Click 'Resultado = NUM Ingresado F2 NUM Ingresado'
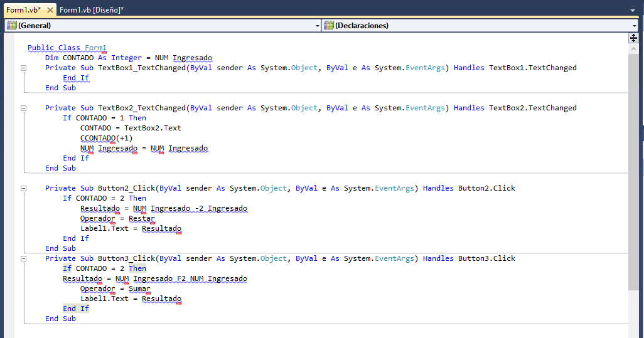Viewport: 644px width, 338px height. (155, 278)
